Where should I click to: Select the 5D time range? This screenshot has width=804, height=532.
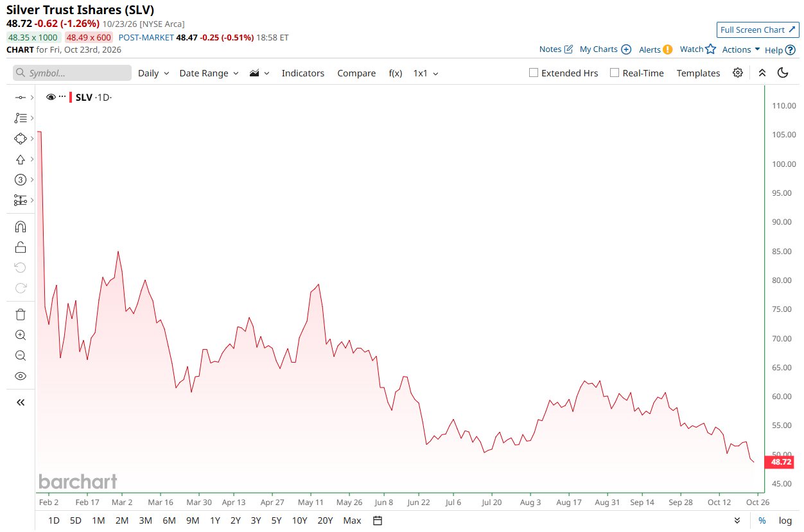(76, 520)
